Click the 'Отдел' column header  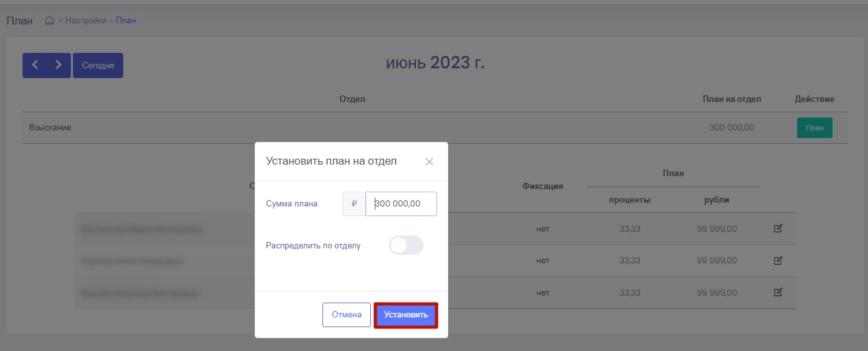pos(352,99)
